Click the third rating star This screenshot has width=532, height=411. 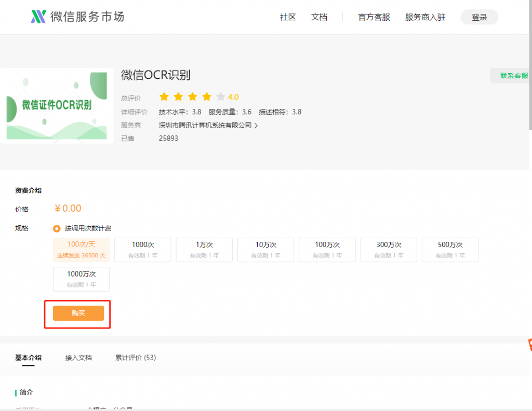(x=193, y=97)
